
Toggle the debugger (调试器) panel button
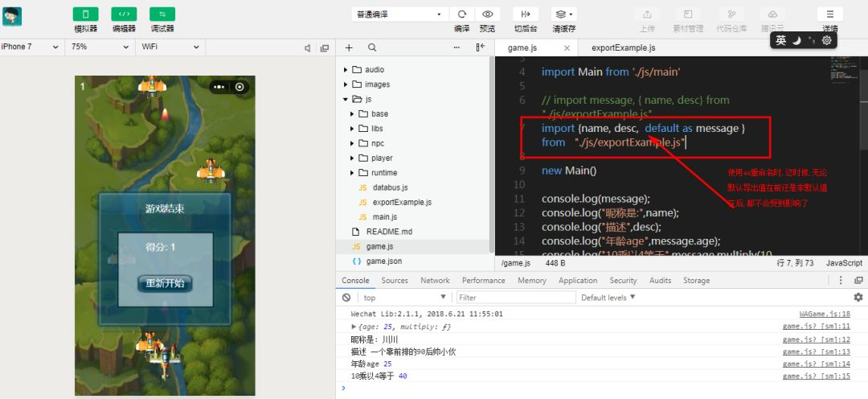click(x=162, y=14)
